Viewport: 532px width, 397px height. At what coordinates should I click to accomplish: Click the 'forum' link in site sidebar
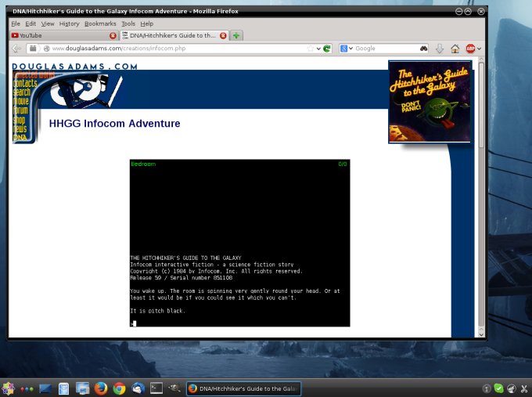(20, 110)
